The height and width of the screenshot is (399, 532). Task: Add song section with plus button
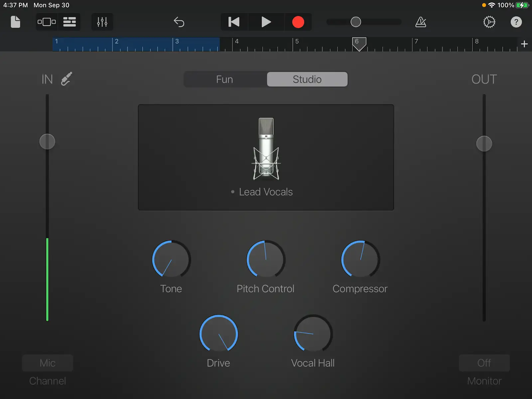click(524, 44)
